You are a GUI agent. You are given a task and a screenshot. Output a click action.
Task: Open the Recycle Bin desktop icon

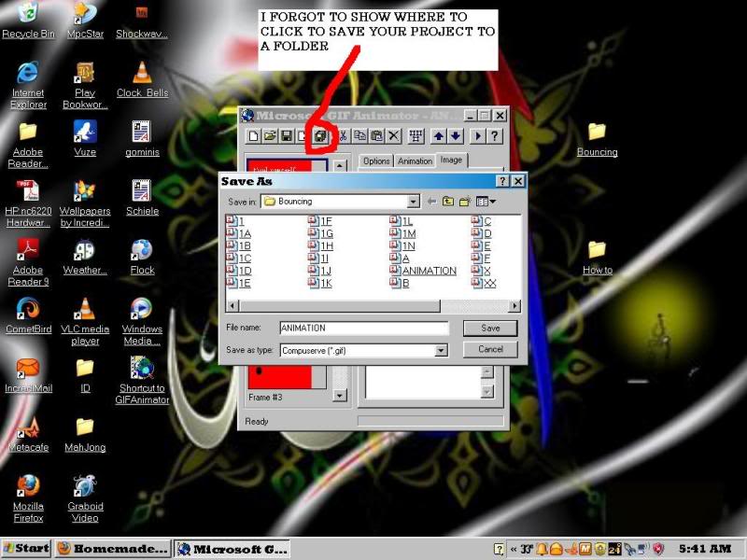coord(28,21)
